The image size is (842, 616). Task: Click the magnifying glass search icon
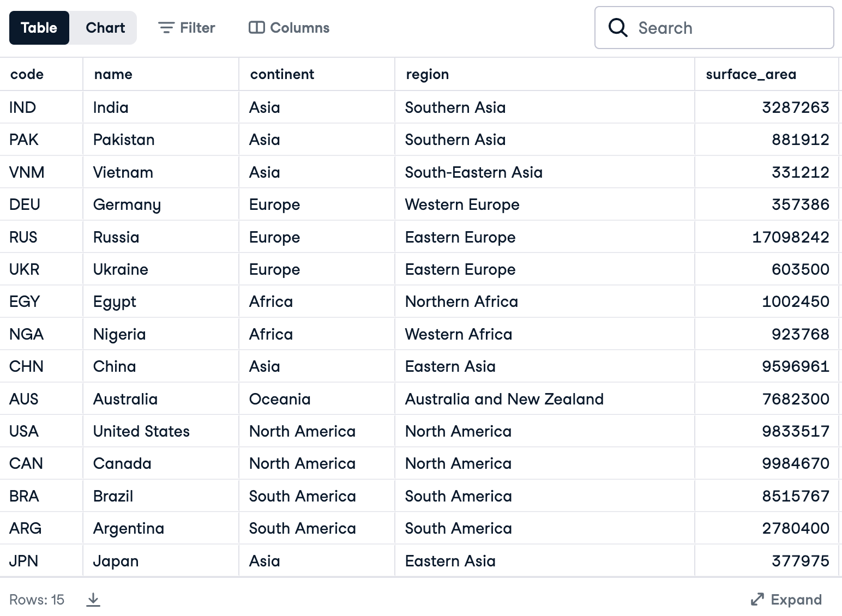[x=617, y=27]
